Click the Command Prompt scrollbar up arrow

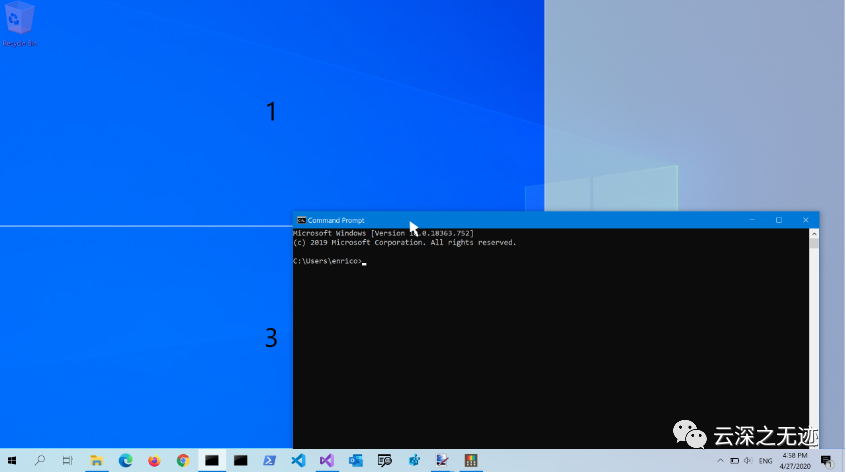(x=814, y=233)
